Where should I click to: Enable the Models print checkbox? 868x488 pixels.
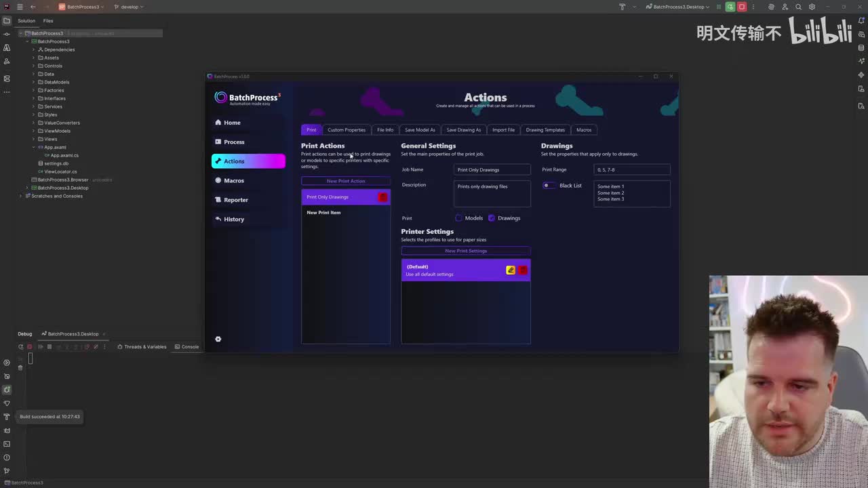pos(459,218)
